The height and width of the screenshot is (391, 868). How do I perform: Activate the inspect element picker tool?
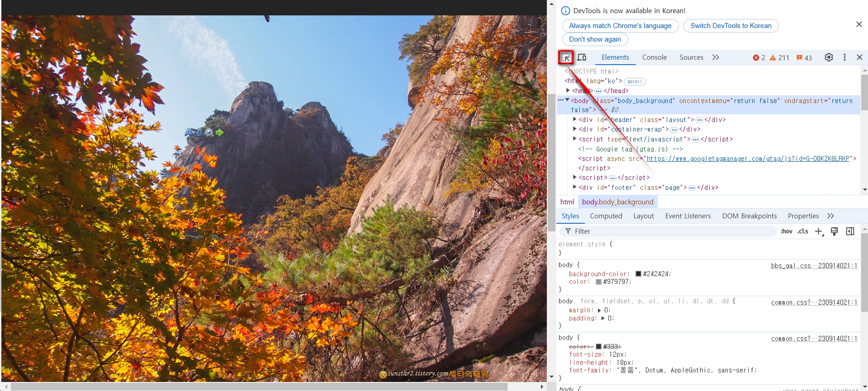pos(565,57)
